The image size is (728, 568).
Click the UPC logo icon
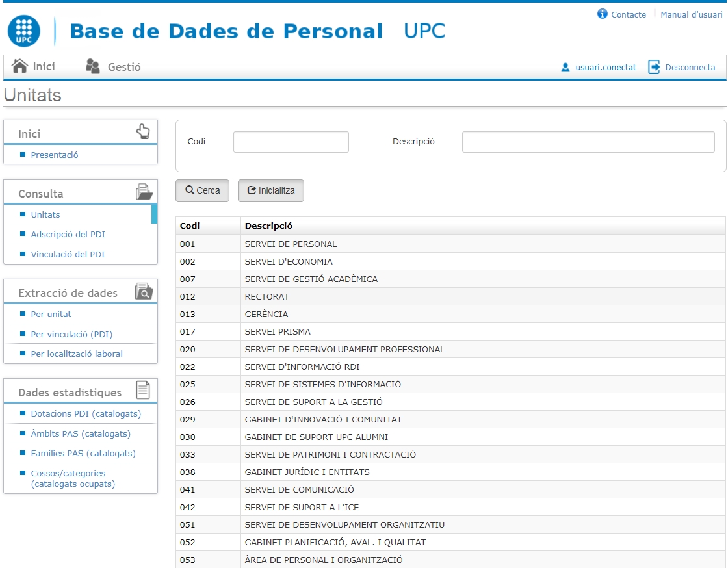click(x=23, y=31)
